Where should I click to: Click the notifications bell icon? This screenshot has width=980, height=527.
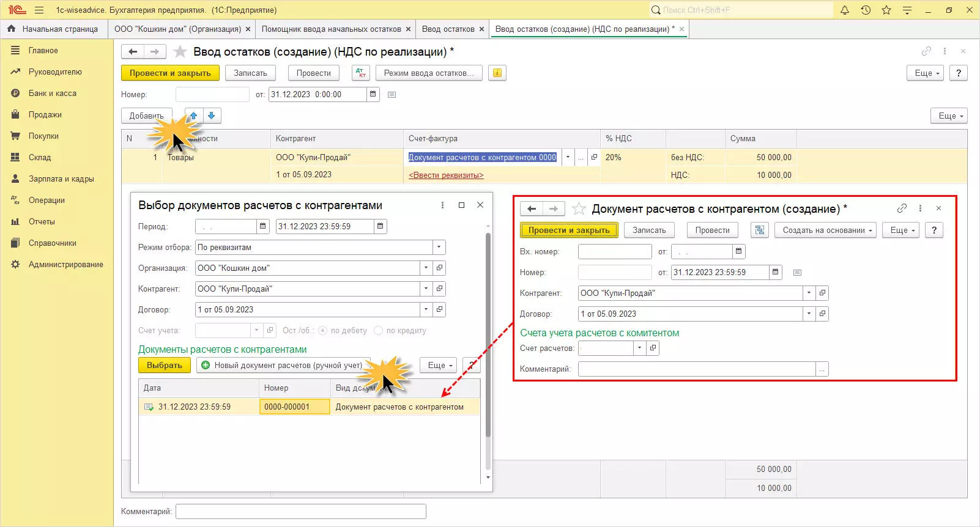(x=845, y=10)
